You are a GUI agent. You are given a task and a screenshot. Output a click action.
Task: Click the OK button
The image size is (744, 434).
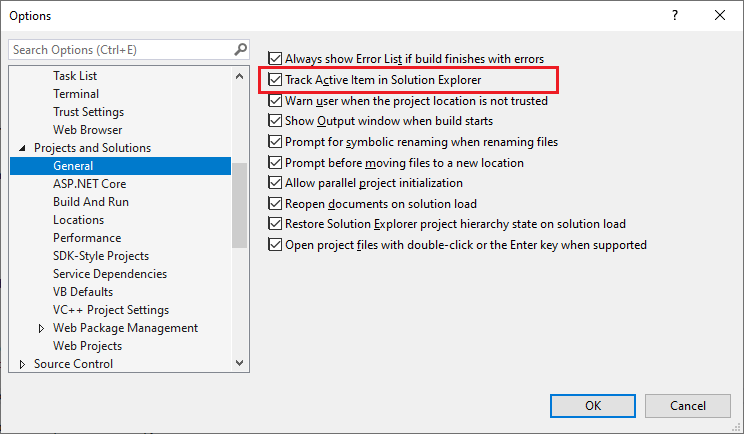tap(593, 405)
